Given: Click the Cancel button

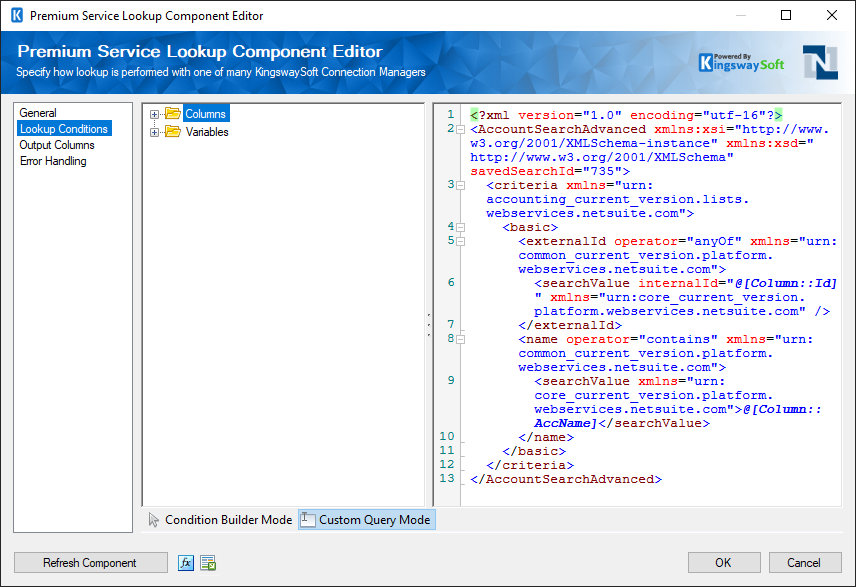Looking at the screenshot, I should coord(805,562).
